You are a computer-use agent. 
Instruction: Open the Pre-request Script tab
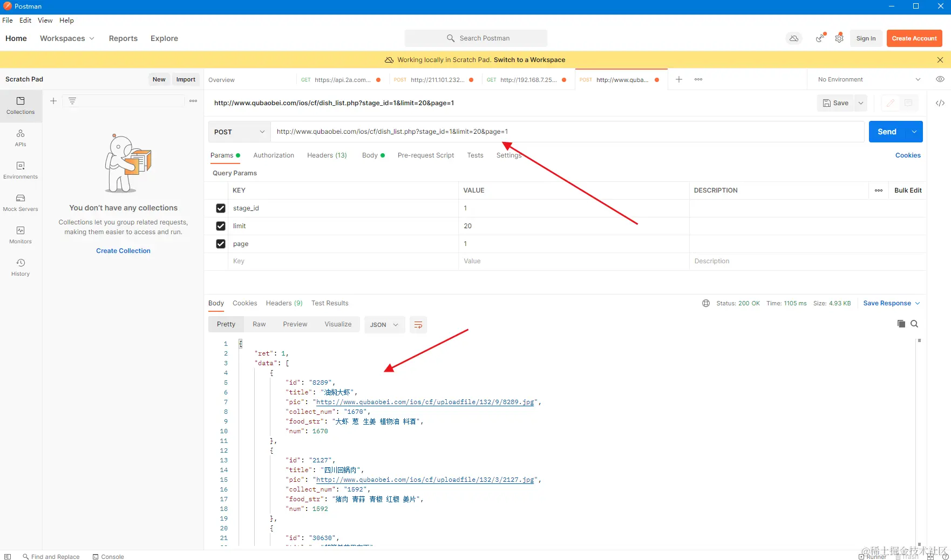pos(426,155)
